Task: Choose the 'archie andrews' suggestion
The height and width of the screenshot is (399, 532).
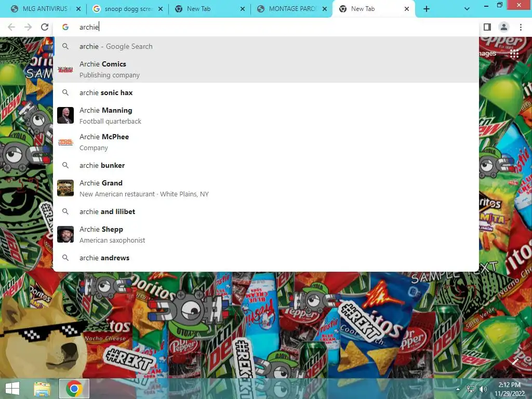Action: (266, 258)
